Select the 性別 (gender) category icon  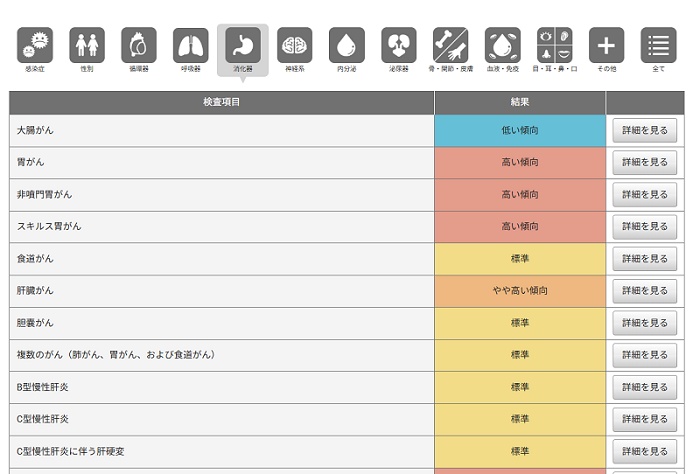[x=87, y=46]
